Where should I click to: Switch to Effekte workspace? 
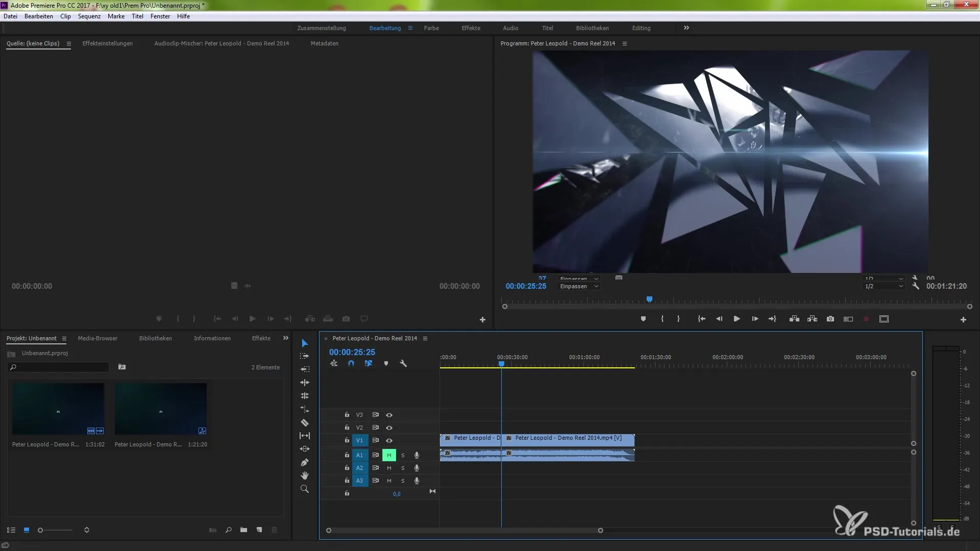[x=471, y=28]
